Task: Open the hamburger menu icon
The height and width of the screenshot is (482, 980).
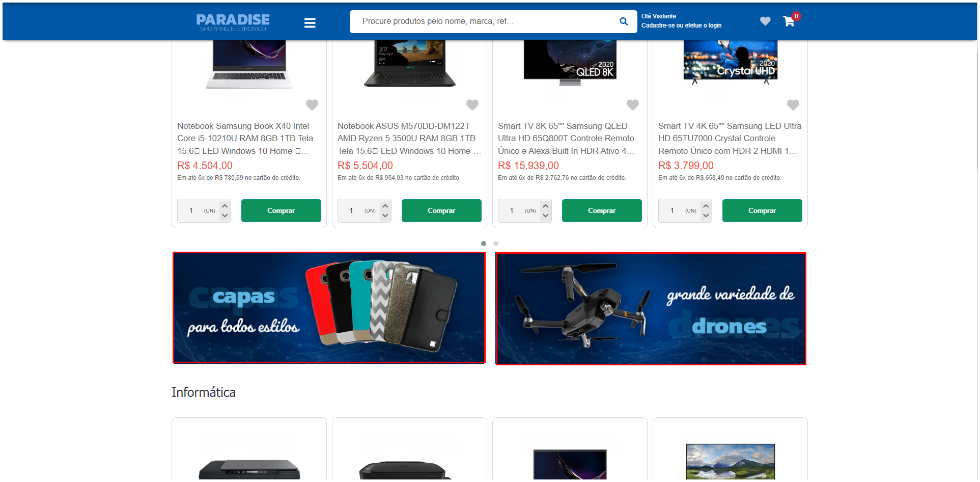Action: 310,23
